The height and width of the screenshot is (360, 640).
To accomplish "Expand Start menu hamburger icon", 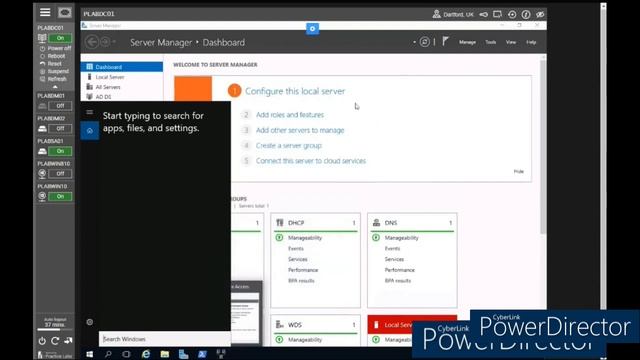I will pyautogui.click(x=90, y=112).
